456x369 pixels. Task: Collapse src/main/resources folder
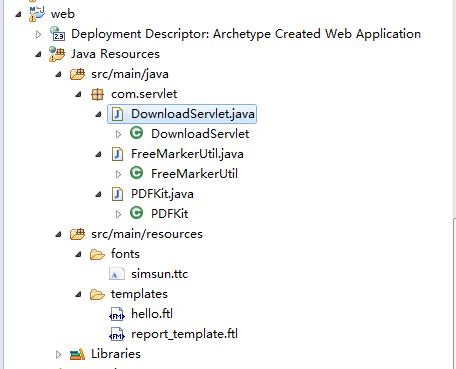tap(58, 234)
